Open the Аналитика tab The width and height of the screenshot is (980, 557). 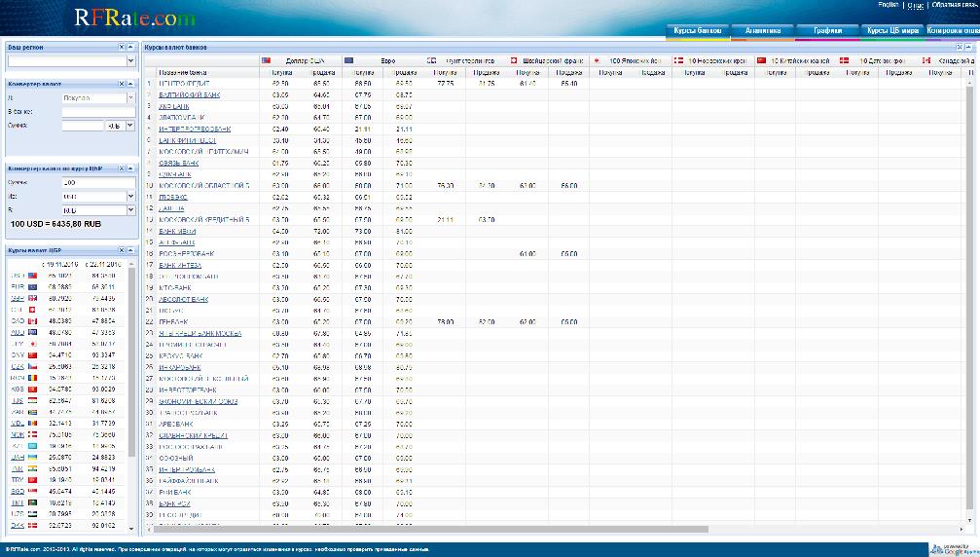coord(763,30)
